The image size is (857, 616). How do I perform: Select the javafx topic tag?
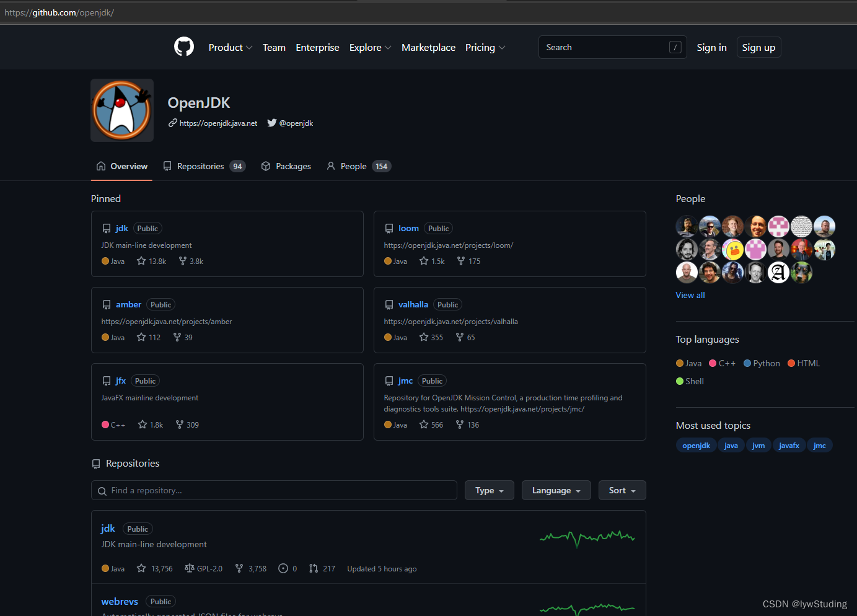(789, 446)
